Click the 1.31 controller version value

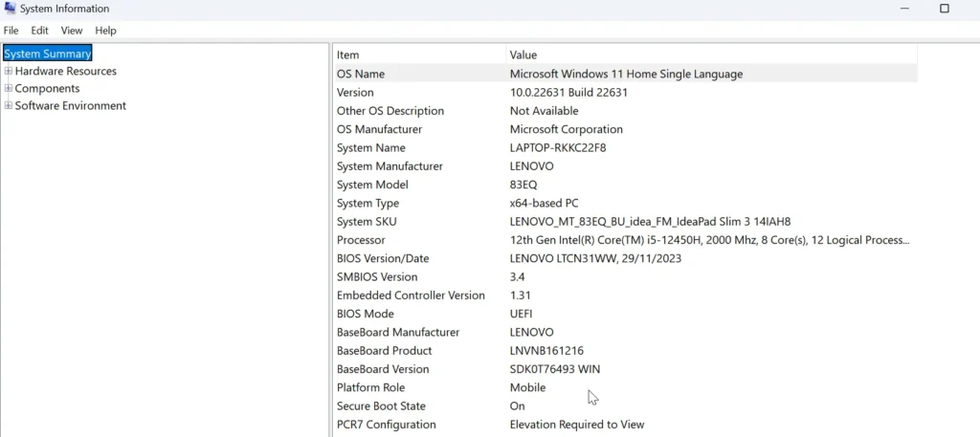520,295
